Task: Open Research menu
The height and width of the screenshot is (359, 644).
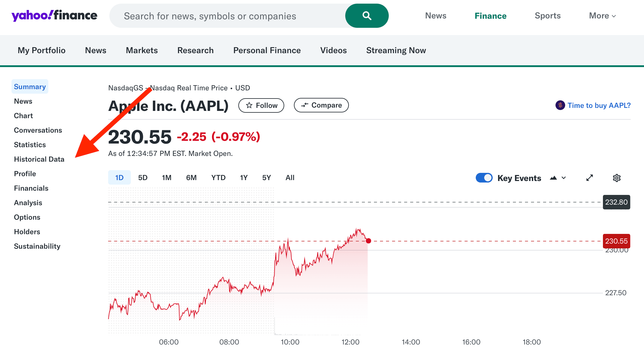Action: coord(195,50)
